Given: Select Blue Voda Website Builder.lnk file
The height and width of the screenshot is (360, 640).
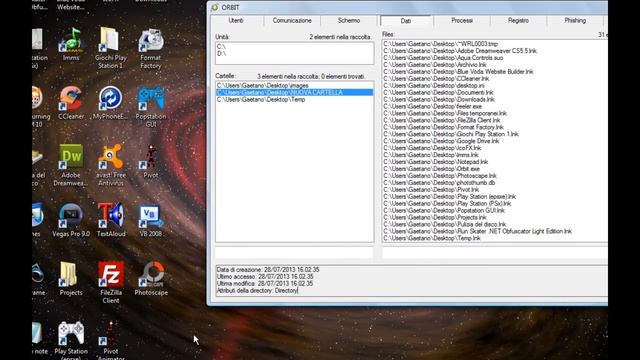Looking at the screenshot, I should (458, 71).
